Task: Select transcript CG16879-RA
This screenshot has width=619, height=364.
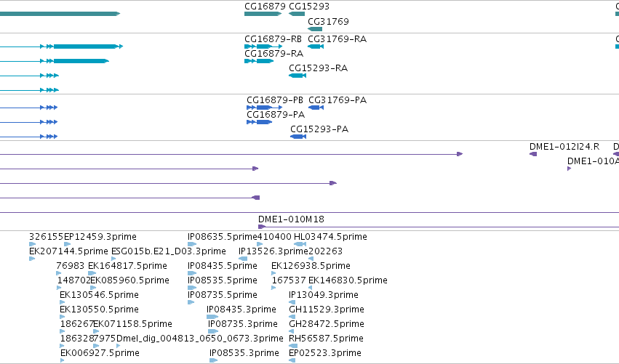Action: pos(273,54)
